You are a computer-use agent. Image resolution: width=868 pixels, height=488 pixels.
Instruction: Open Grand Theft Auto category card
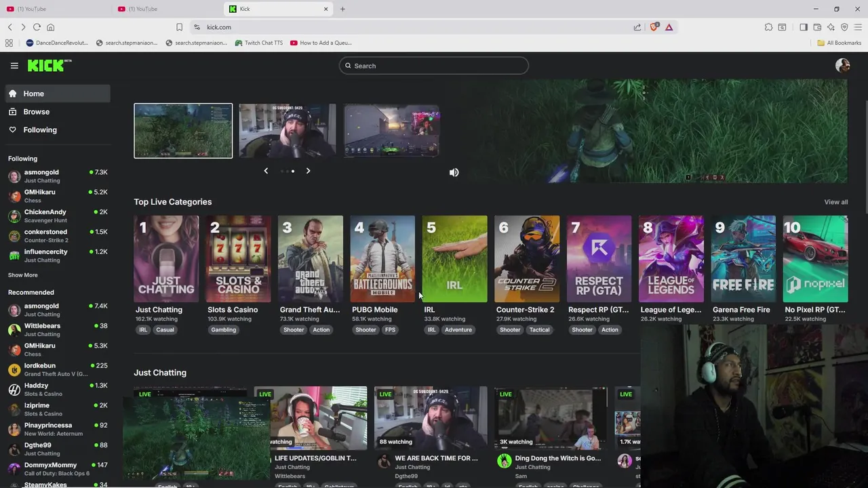coord(311,259)
